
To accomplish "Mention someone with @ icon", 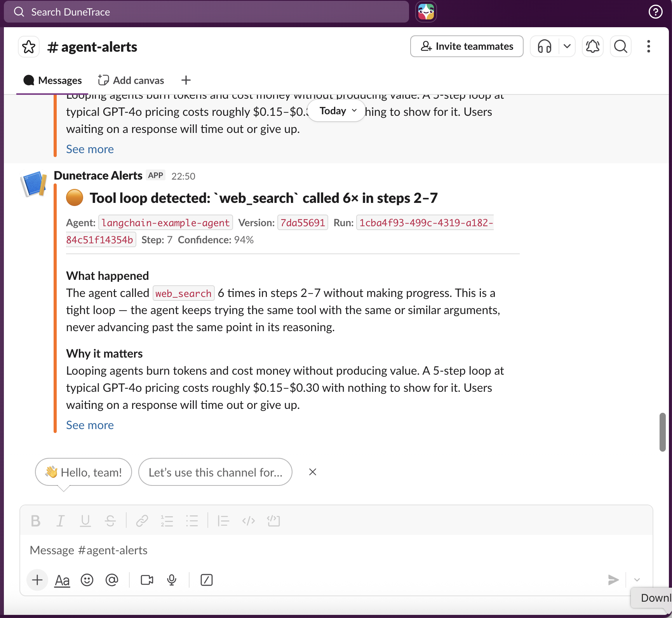I will pos(112,580).
